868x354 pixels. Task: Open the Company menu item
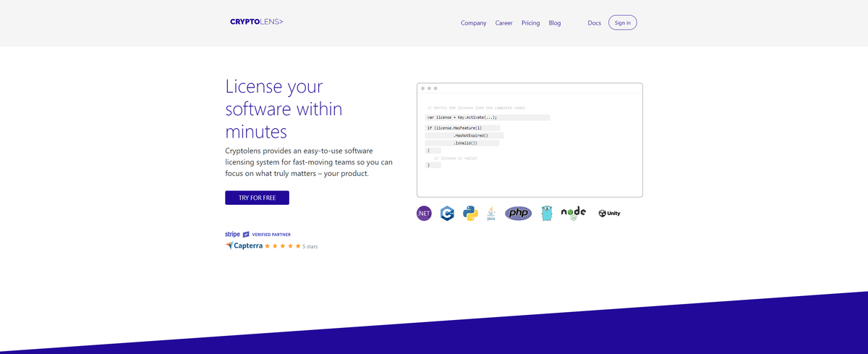pyautogui.click(x=474, y=23)
